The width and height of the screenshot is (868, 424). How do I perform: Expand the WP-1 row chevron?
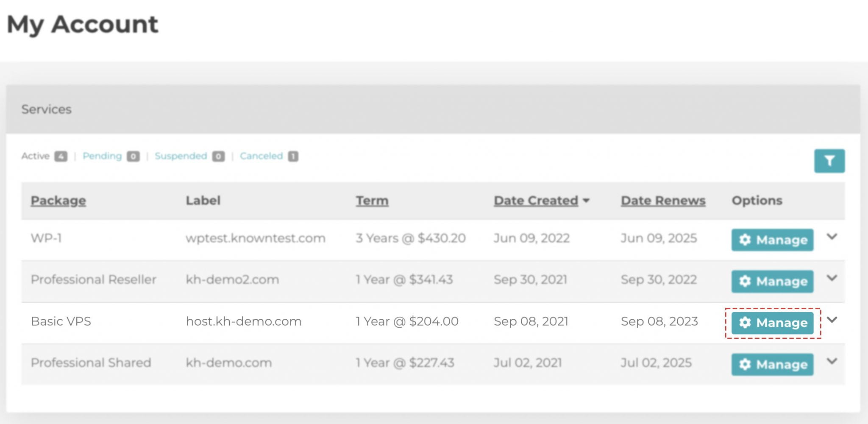(832, 237)
